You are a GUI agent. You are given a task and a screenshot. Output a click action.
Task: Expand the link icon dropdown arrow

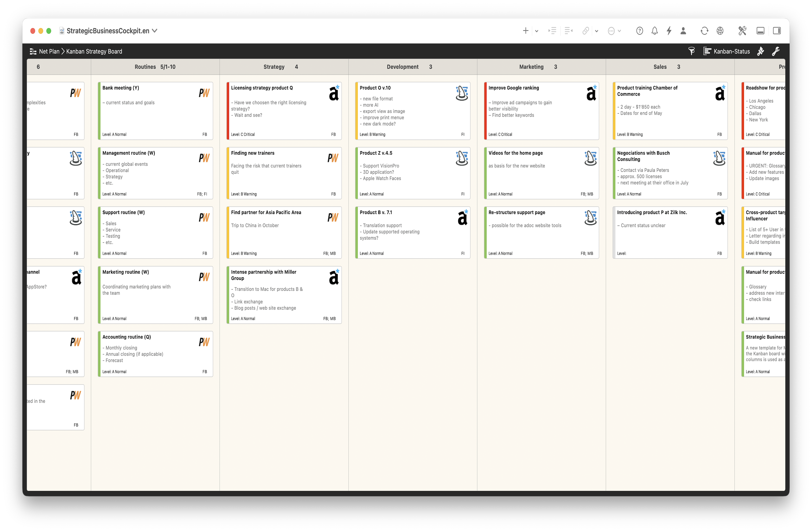coord(596,31)
